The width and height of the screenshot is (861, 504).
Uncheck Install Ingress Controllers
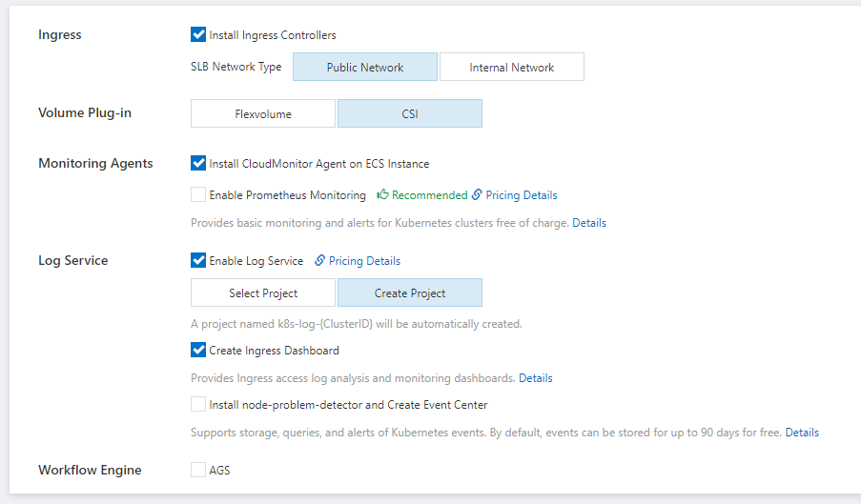pyautogui.click(x=198, y=34)
